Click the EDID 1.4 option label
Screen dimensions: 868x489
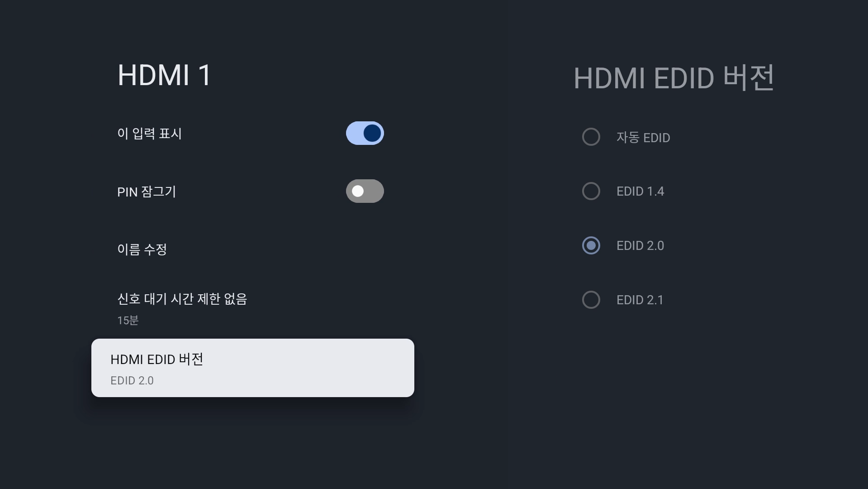point(640,192)
